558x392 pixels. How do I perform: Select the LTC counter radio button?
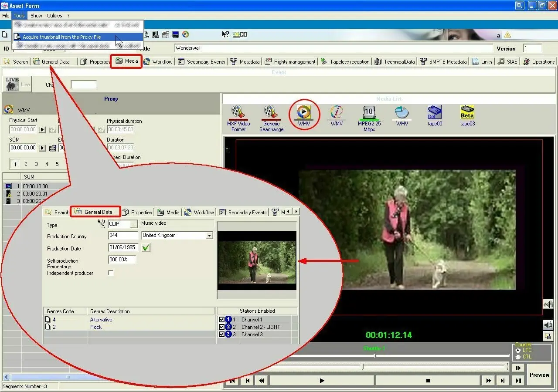pos(518,350)
